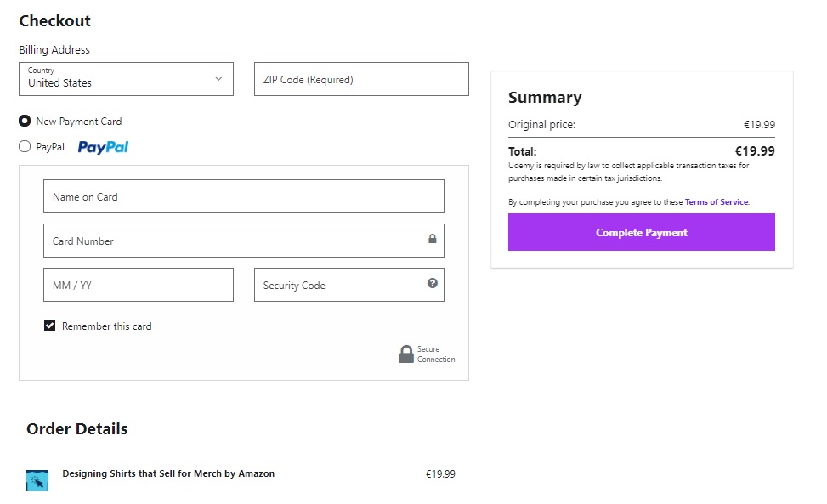This screenshot has height=504, width=827.
Task: Click the Security Code help icon
Action: 432,283
